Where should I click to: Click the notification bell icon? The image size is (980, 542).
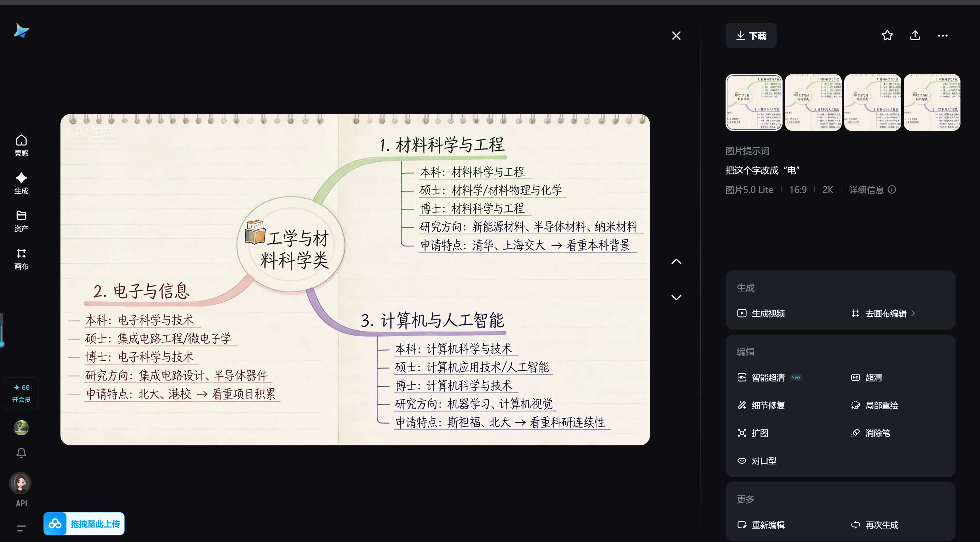(21, 453)
